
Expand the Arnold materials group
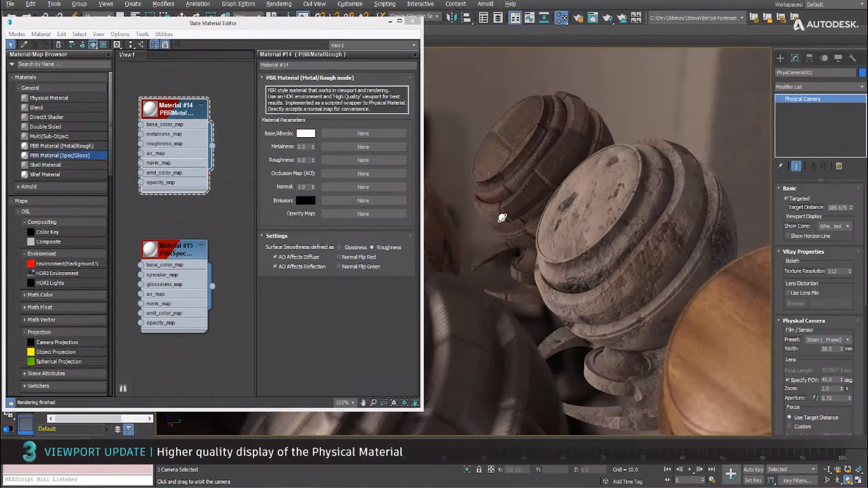(x=18, y=187)
